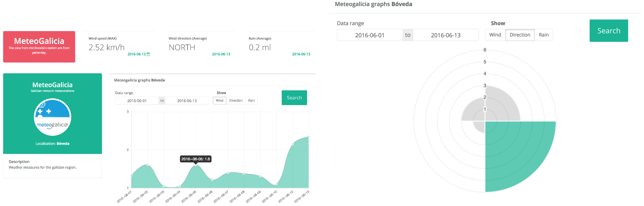Click the NORTH wind direction value

tap(182, 47)
